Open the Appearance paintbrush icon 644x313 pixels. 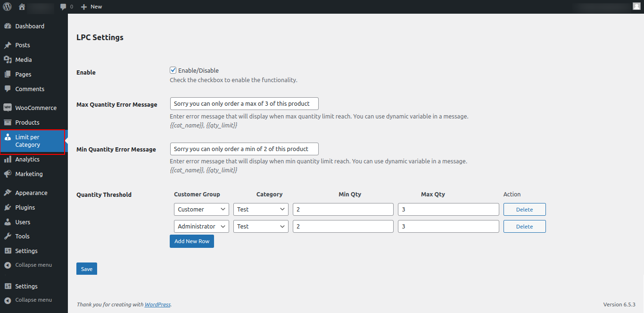click(x=9, y=193)
